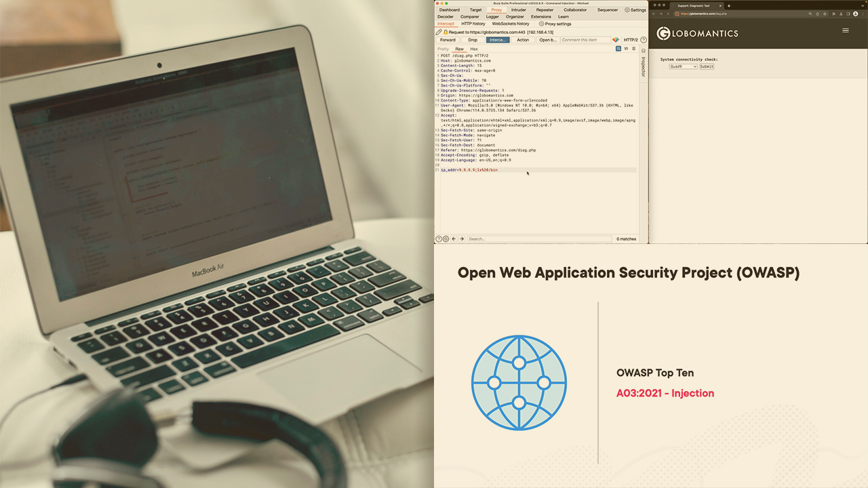868x488 pixels.
Task: Click the back arrow beside the Burp search box
Action: tap(454, 239)
